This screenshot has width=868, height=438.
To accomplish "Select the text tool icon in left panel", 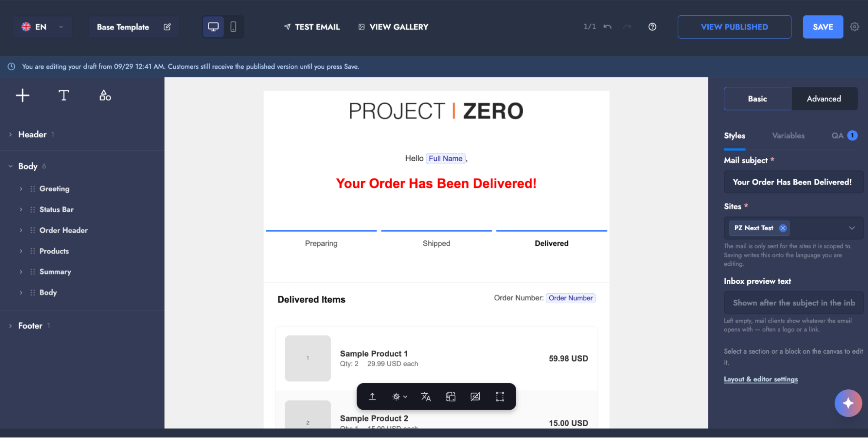I will click(x=64, y=95).
